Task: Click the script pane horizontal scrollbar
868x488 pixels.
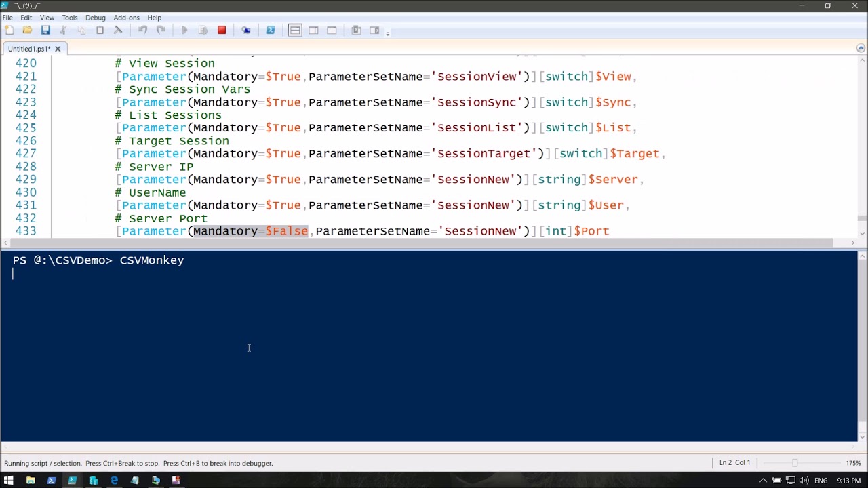Action: [x=429, y=243]
